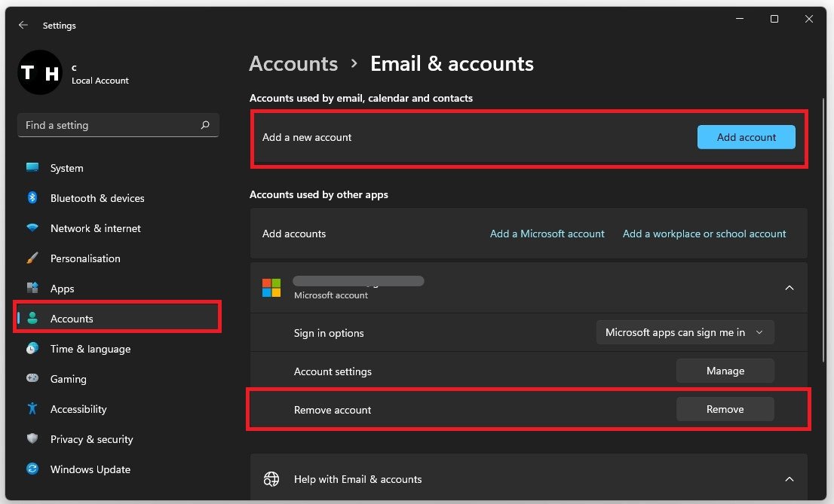Viewport: 834px width, 504px height.
Task: Collapse the Microsoft account section chevron
Action: (790, 288)
